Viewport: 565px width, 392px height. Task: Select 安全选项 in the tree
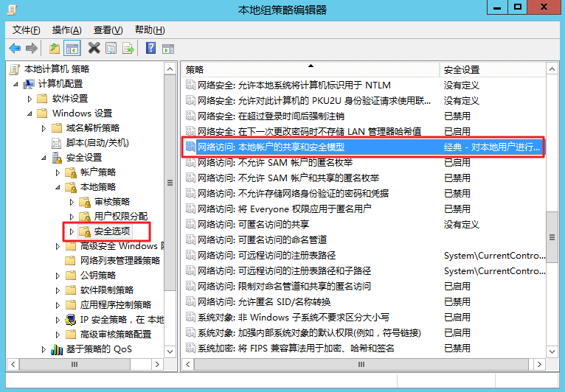coord(112,231)
